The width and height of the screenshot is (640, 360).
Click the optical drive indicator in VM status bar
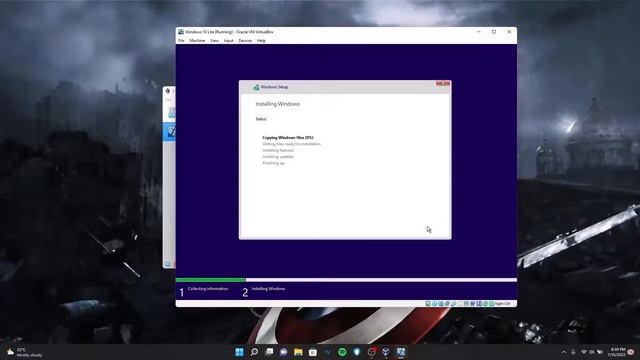point(434,304)
